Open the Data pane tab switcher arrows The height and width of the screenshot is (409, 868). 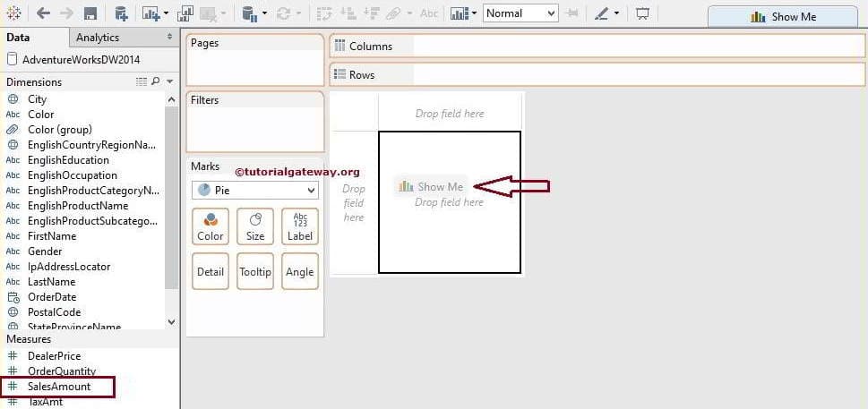[170, 37]
